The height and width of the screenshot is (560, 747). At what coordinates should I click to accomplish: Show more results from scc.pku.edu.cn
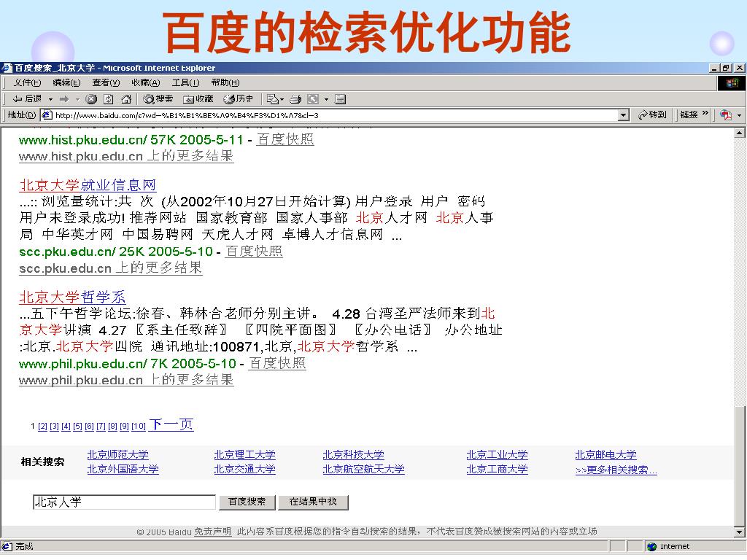(111, 268)
